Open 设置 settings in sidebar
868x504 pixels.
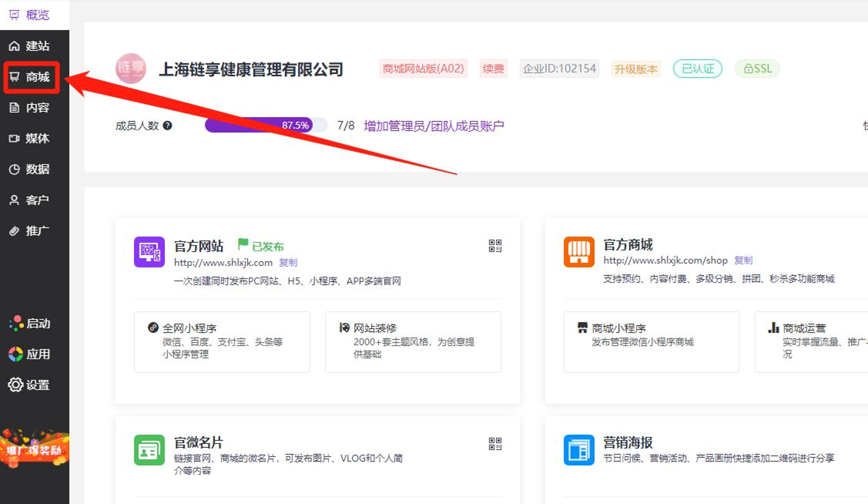tap(30, 385)
